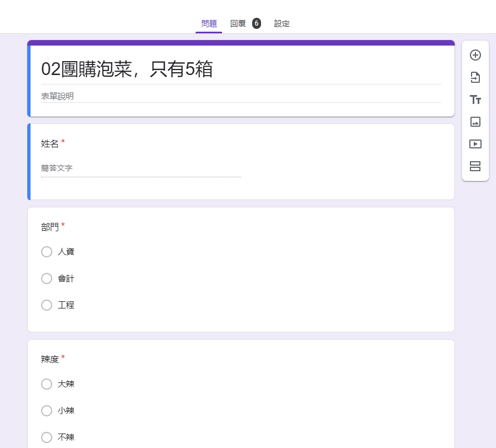
Task: Edit the form title 02團購泡菜
Action: (x=127, y=69)
